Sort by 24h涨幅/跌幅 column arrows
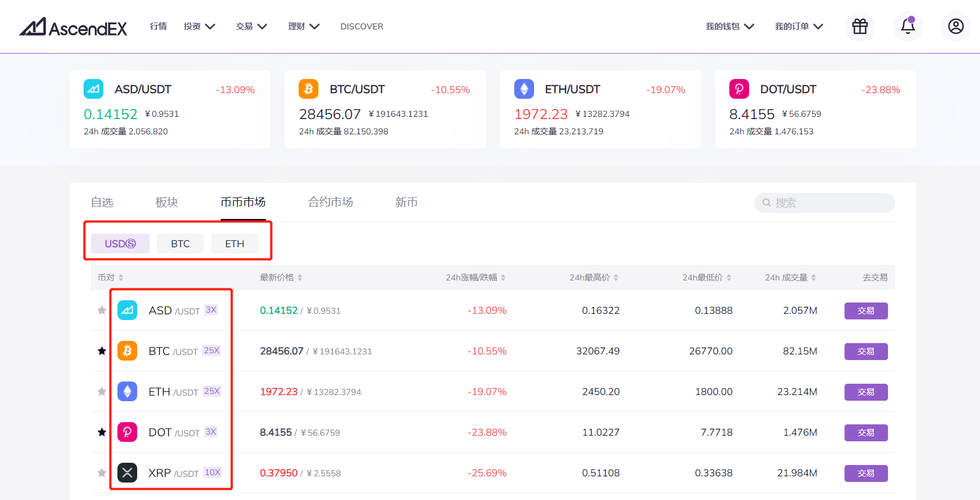 tap(503, 278)
